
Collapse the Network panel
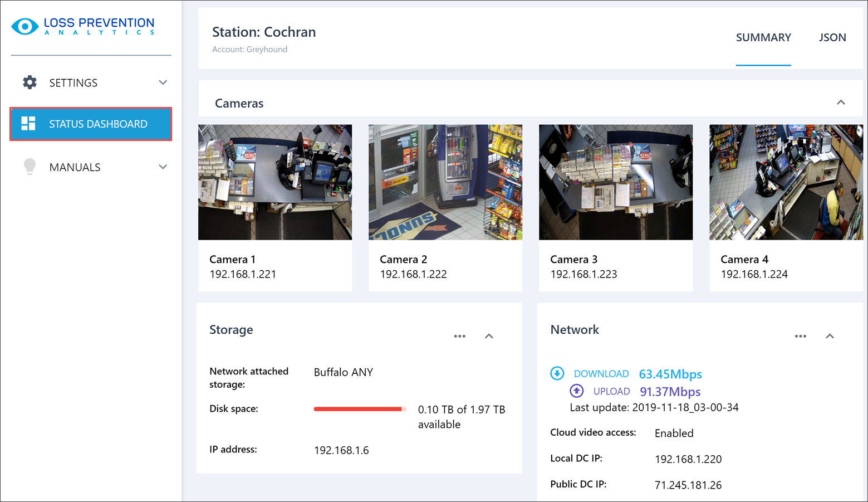tap(830, 336)
